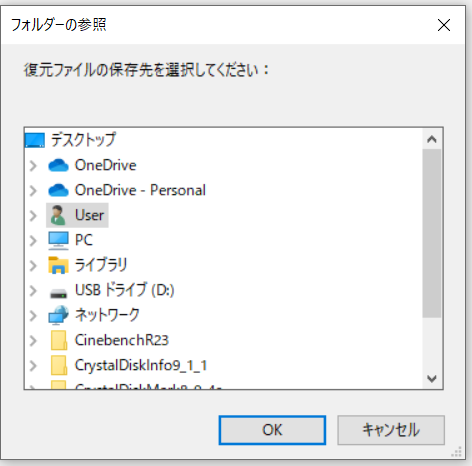Click the scrollbar up arrow
472x466 pixels.
pyautogui.click(x=432, y=139)
